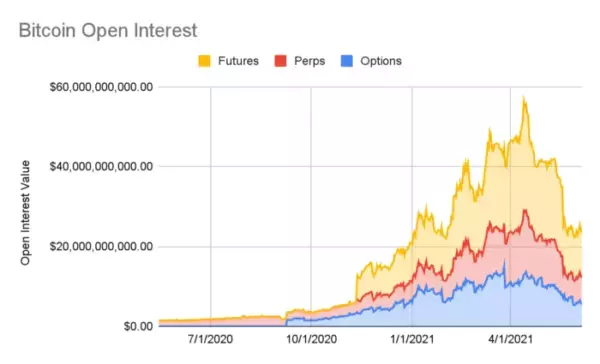Click the 1/1/2021 date label
The width and height of the screenshot is (600, 364).
click(412, 340)
